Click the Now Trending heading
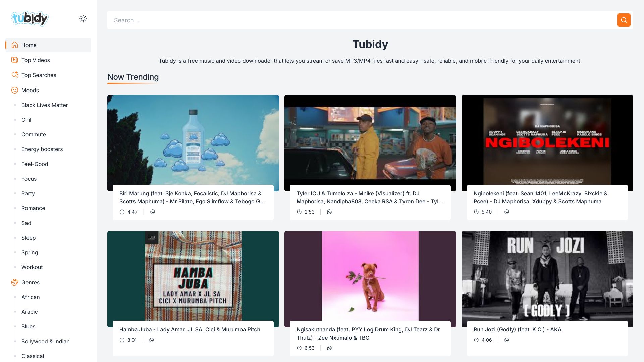 (133, 77)
